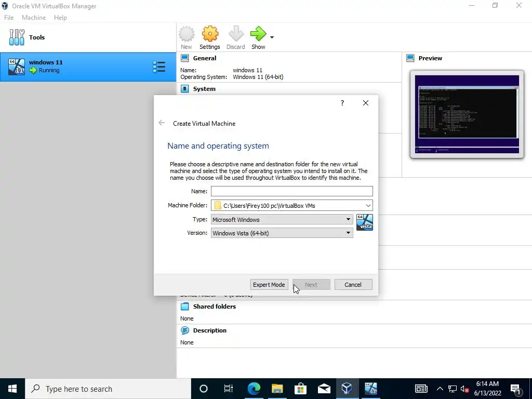Click the green Show arrow icon
Image resolution: width=532 pixels, height=399 pixels.
point(258,34)
